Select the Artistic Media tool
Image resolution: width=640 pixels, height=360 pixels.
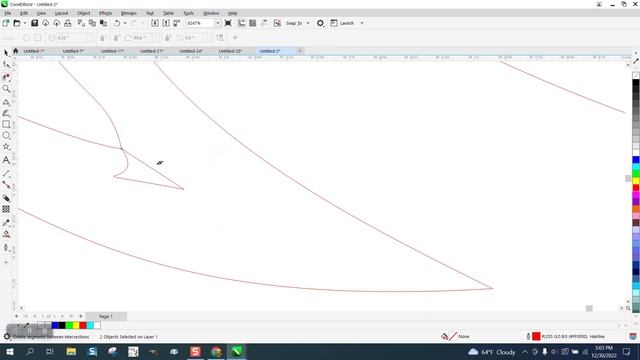tap(6, 113)
